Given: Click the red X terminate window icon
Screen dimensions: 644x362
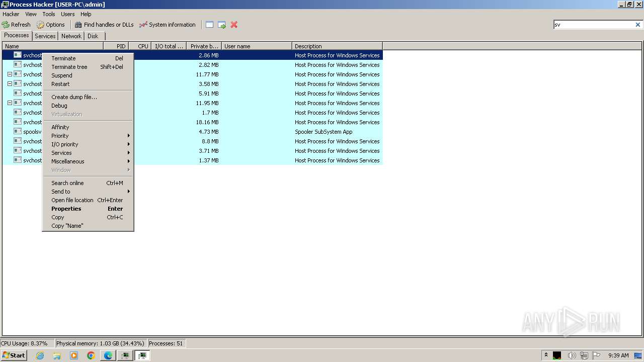Looking at the screenshot, I should pyautogui.click(x=234, y=25).
